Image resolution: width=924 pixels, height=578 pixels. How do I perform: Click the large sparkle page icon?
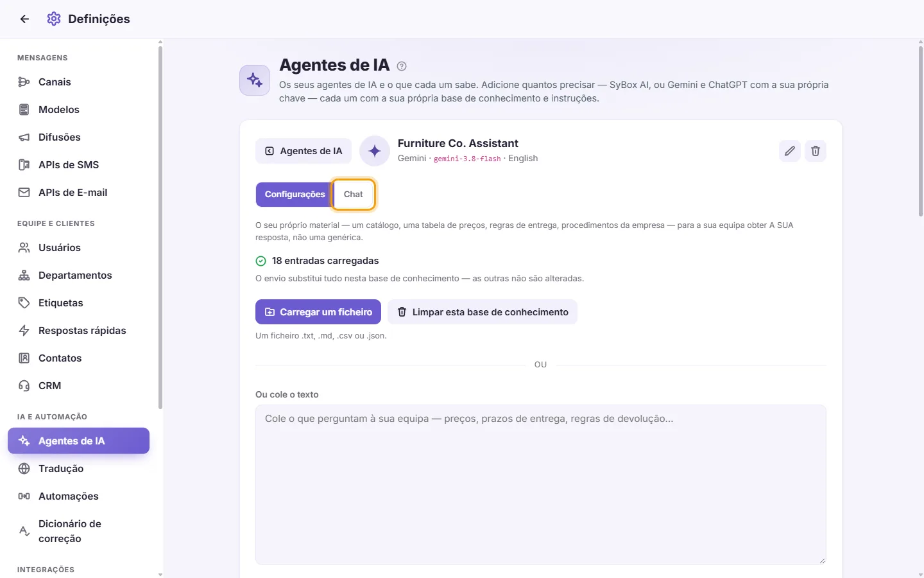point(255,80)
